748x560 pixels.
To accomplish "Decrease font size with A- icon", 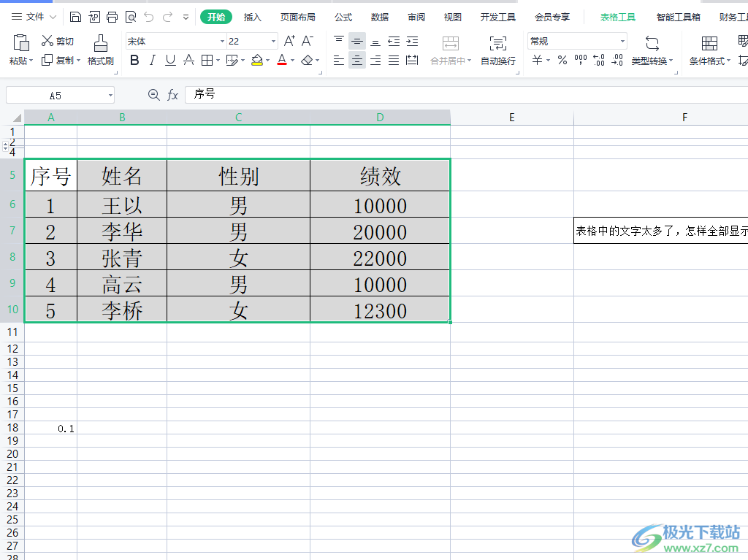I will (308, 41).
